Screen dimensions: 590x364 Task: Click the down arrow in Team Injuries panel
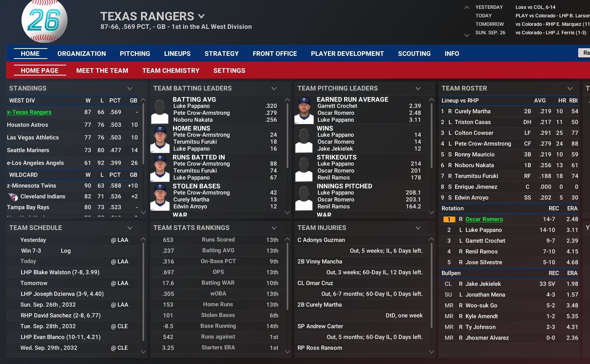(x=432, y=352)
